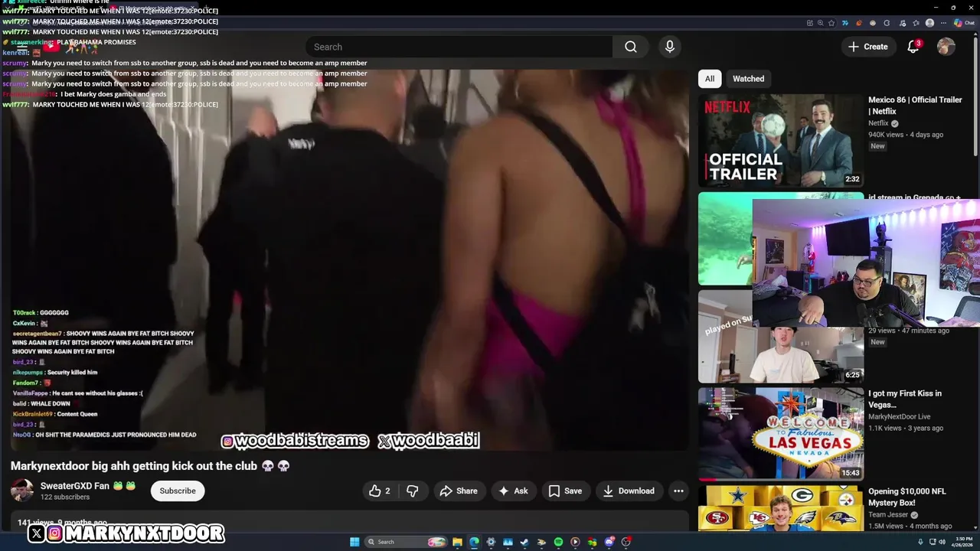Open YouTube notifications bell
This screenshot has height=551, width=980.
coord(913,47)
